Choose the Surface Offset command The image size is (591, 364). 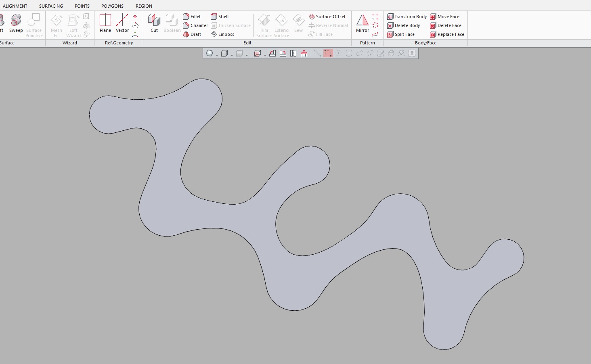[327, 17]
